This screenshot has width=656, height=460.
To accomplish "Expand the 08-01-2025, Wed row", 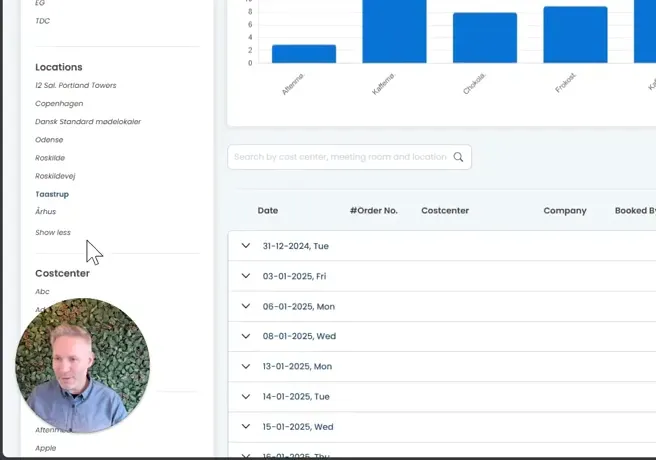I will tap(246, 336).
